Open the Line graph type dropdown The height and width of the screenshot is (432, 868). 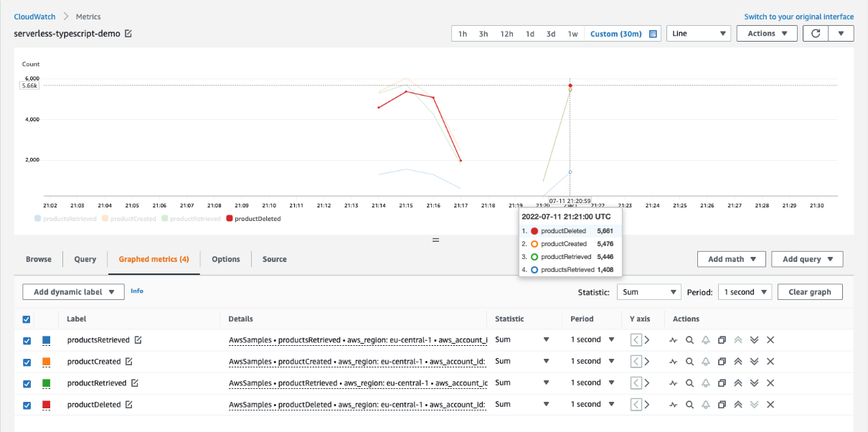tap(699, 34)
